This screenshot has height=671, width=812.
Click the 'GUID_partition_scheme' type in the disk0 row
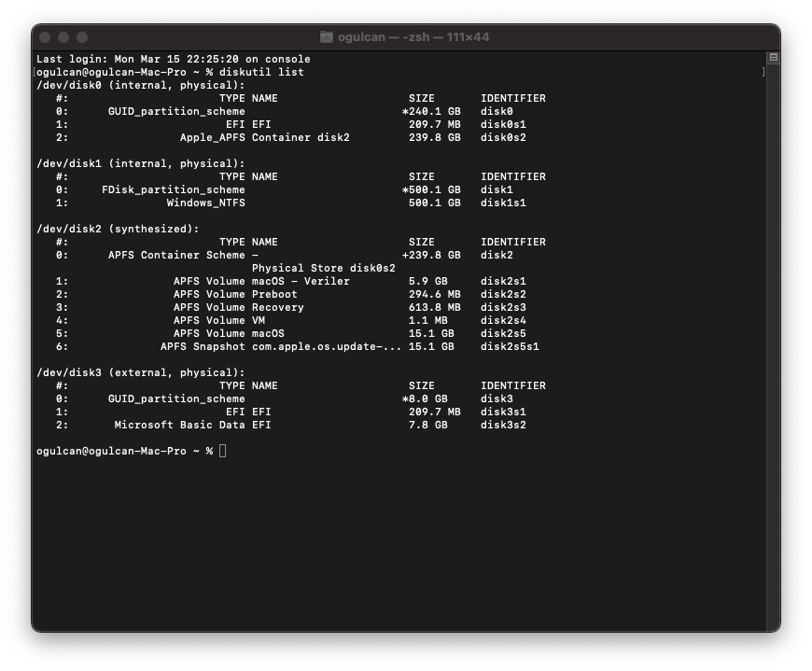tap(176, 111)
